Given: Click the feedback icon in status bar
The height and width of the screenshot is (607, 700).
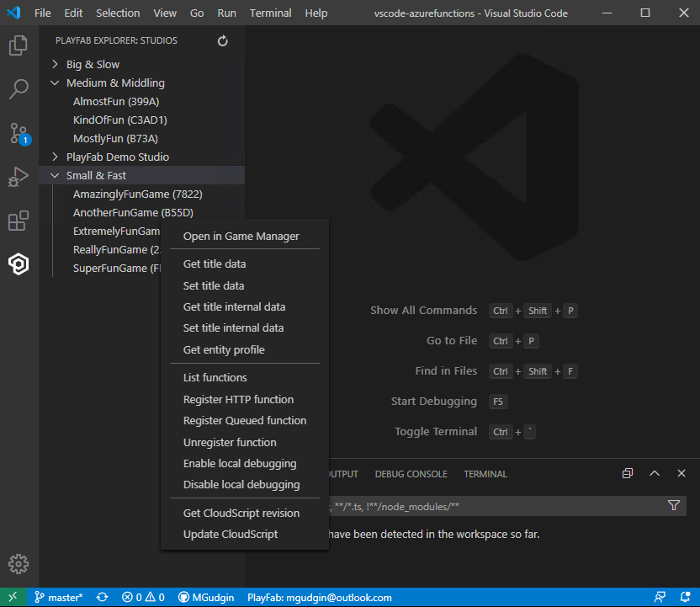Looking at the screenshot, I should pyautogui.click(x=660, y=597).
